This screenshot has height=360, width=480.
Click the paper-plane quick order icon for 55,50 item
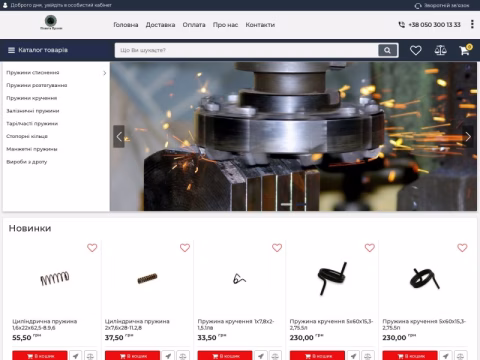[x=76, y=356]
